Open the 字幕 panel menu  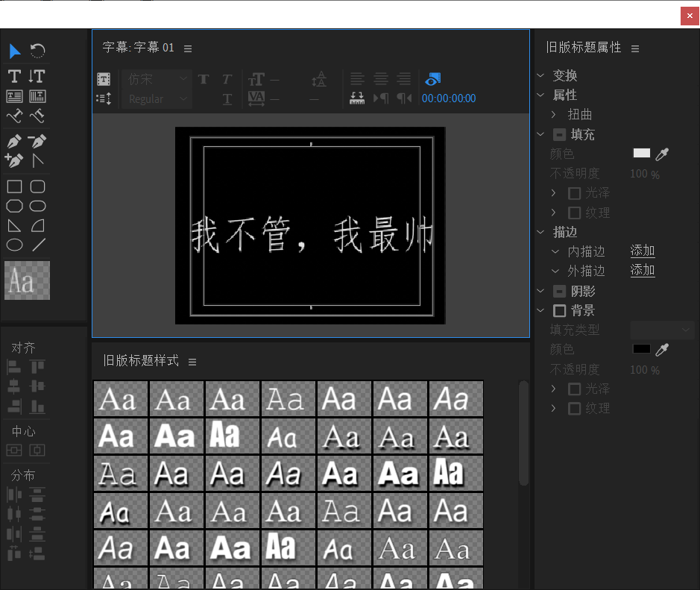pyautogui.click(x=188, y=48)
